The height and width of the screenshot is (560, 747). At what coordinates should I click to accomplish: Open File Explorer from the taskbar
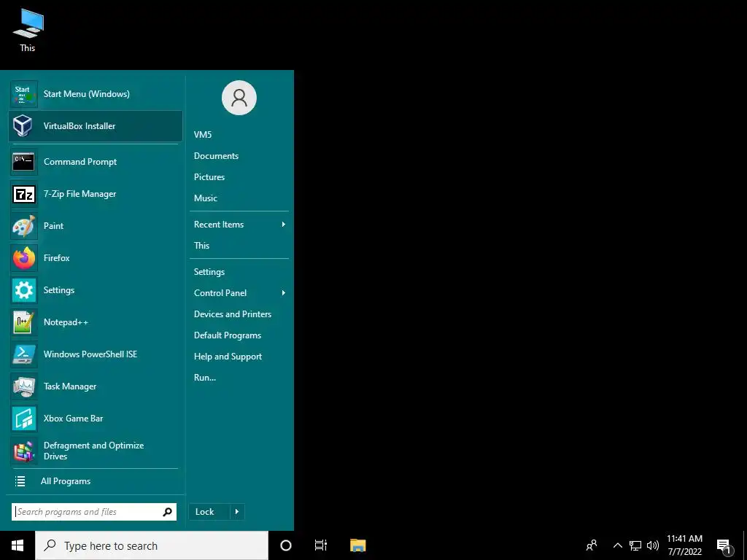[x=357, y=545]
